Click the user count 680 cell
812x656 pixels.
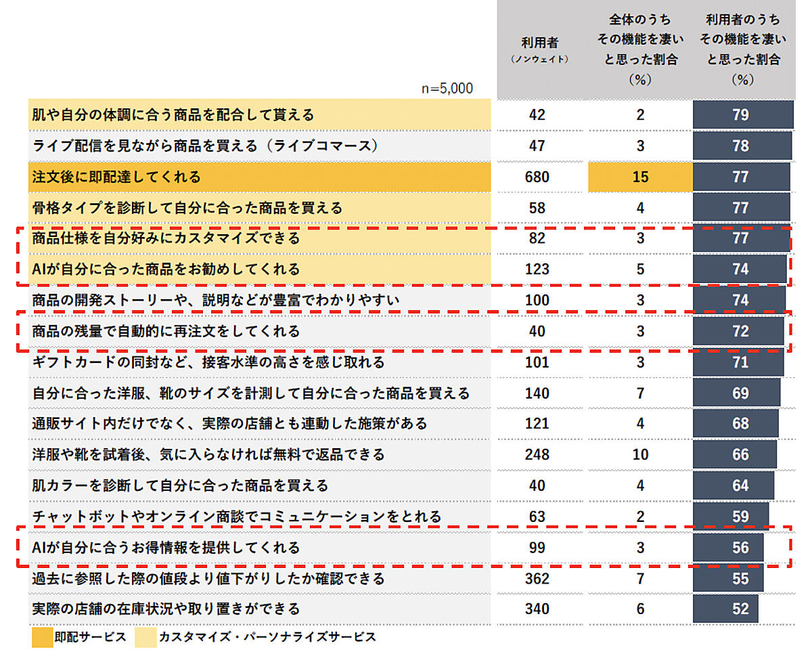point(537,177)
